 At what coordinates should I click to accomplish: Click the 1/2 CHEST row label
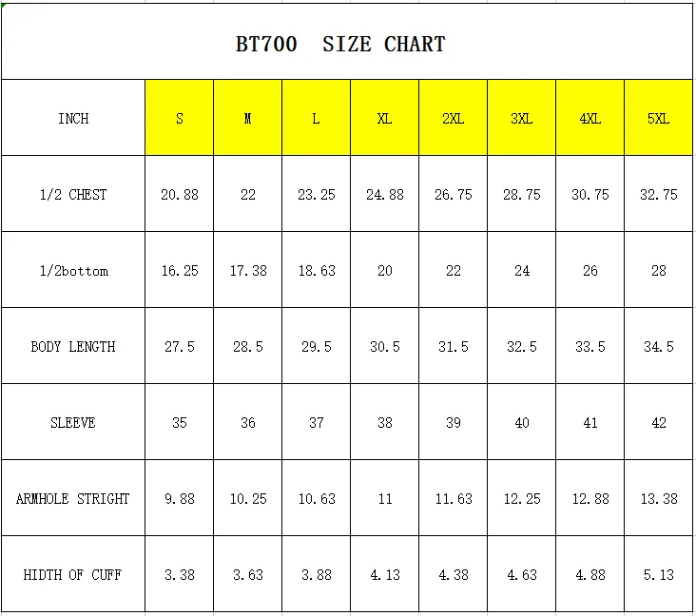tap(73, 194)
